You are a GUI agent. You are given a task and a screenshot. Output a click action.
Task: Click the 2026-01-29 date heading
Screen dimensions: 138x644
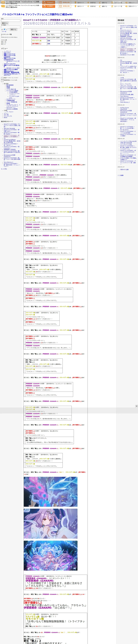(x=121, y=124)
